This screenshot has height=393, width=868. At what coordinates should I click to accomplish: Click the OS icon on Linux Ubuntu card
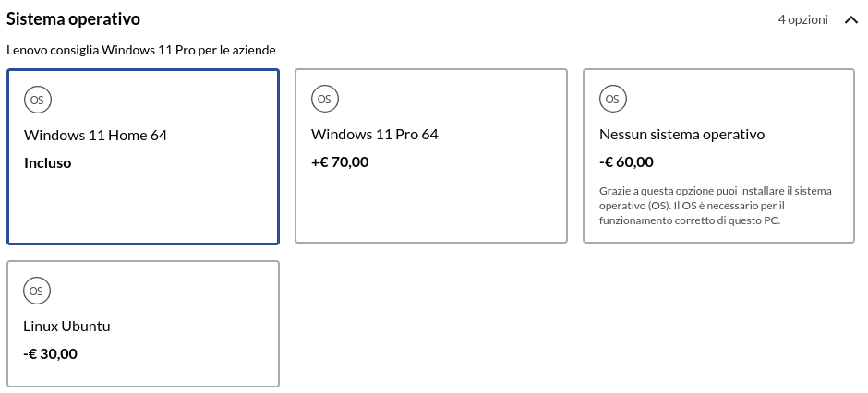[37, 291]
